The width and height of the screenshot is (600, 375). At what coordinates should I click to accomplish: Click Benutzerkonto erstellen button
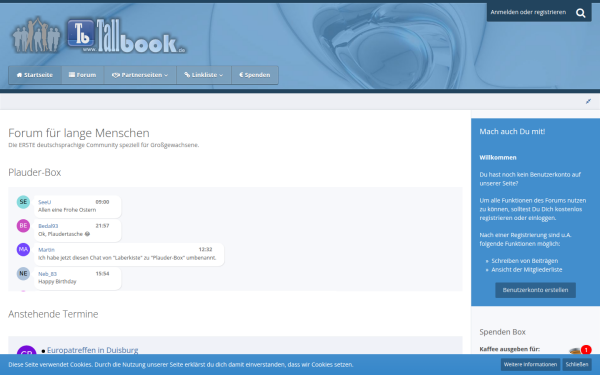coord(535,290)
